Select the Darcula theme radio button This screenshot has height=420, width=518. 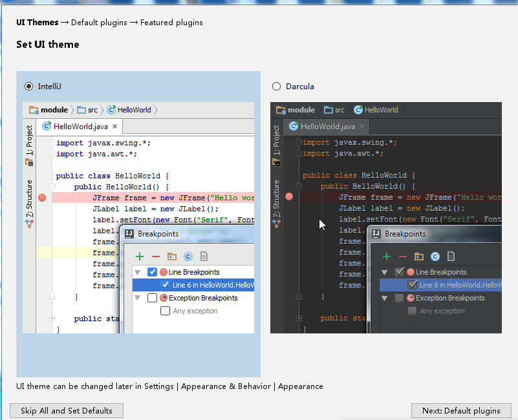coord(277,87)
